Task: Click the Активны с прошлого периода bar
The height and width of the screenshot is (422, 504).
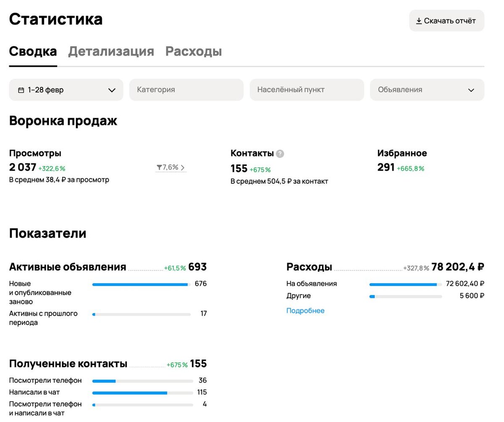Action: pyautogui.click(x=141, y=314)
